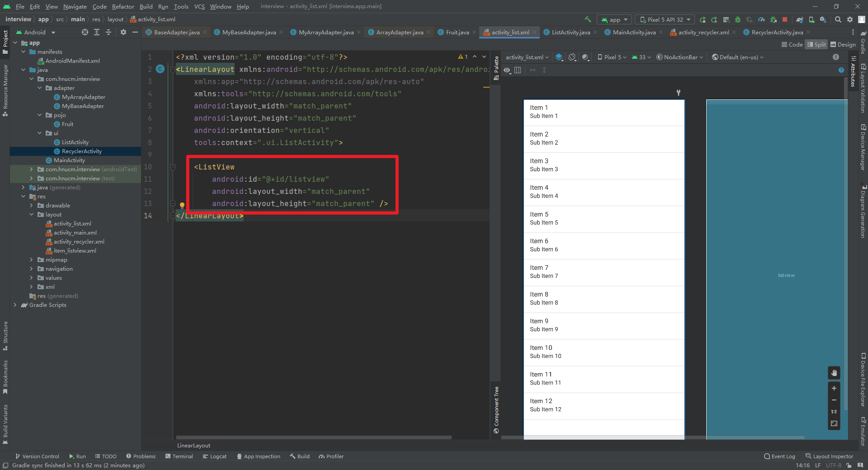Switch editor to Design view mode
Screen dimensions: 868x470
(843, 44)
